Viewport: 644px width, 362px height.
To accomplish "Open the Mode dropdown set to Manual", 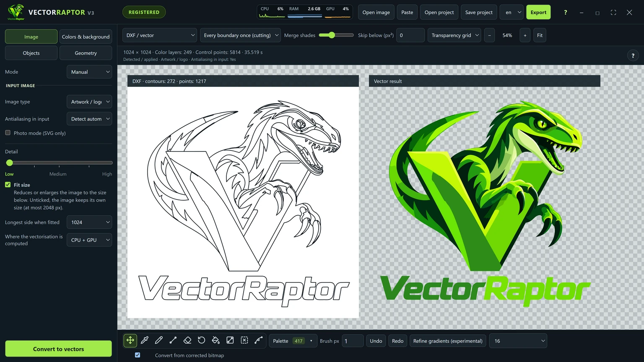I will (89, 72).
